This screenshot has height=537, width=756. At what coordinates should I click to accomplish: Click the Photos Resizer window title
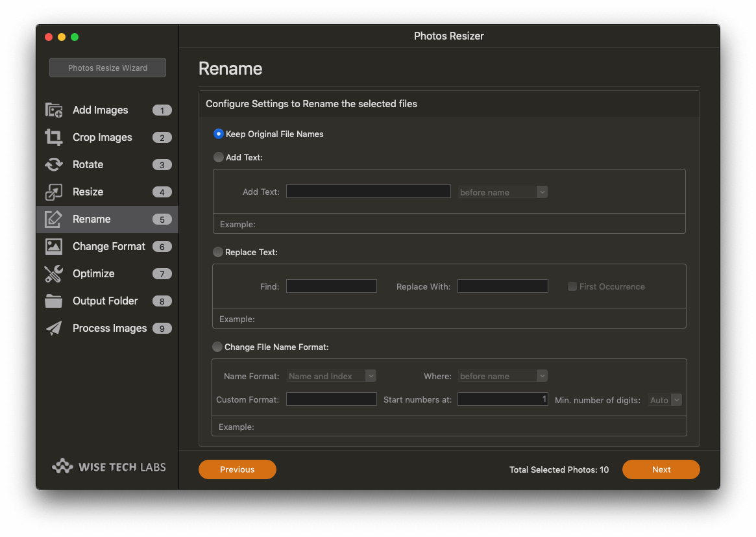click(449, 36)
